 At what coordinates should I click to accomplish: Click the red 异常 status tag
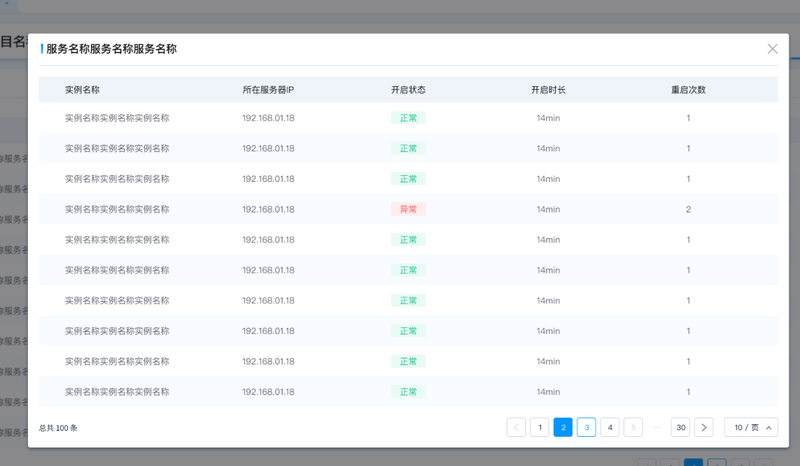(408, 209)
